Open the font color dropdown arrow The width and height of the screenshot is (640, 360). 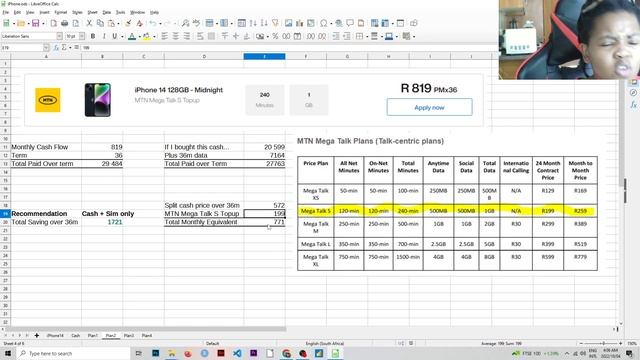click(140, 37)
